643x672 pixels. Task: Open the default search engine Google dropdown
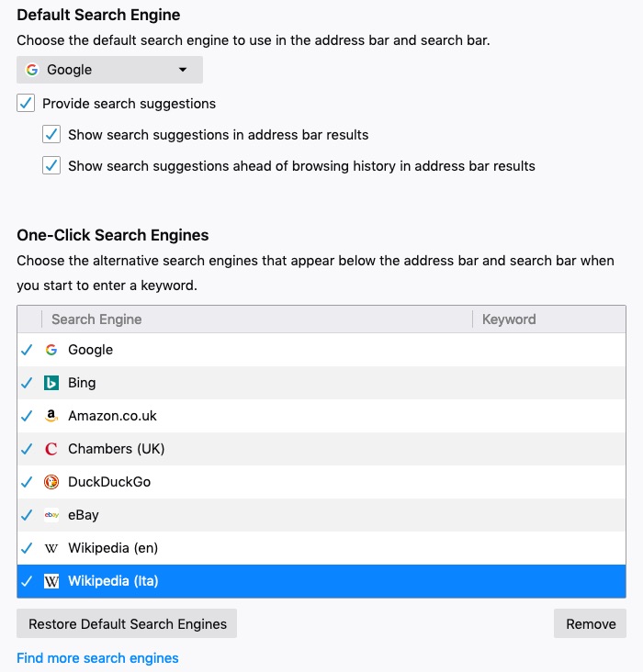(x=109, y=70)
